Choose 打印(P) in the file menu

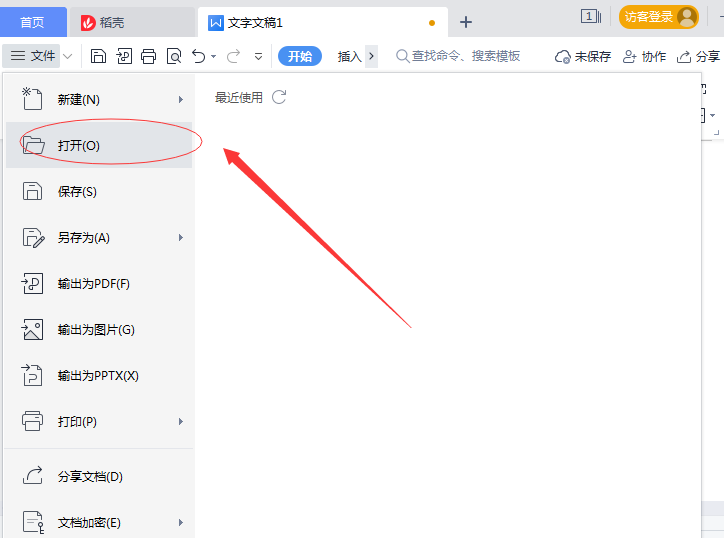click(x=99, y=422)
